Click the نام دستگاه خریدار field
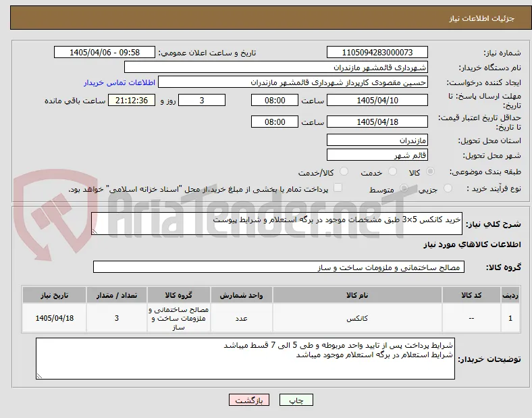 (x=276, y=67)
